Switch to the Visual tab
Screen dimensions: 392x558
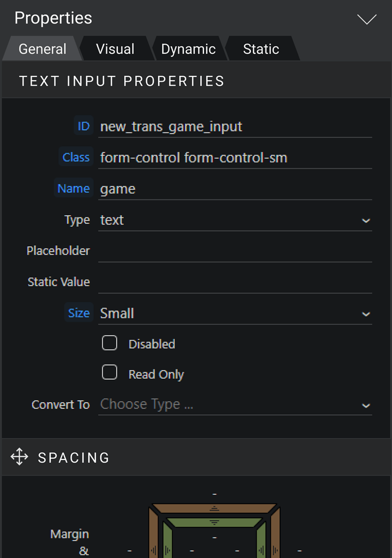coord(115,48)
